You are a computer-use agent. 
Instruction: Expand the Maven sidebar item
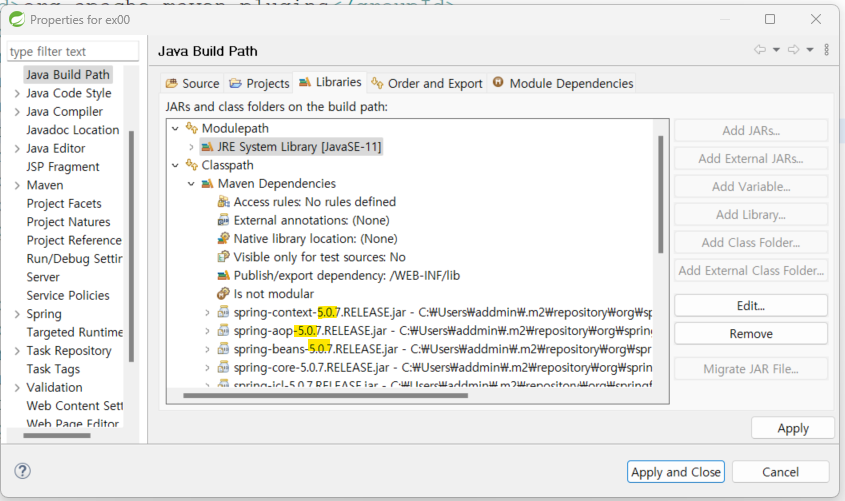(17, 185)
